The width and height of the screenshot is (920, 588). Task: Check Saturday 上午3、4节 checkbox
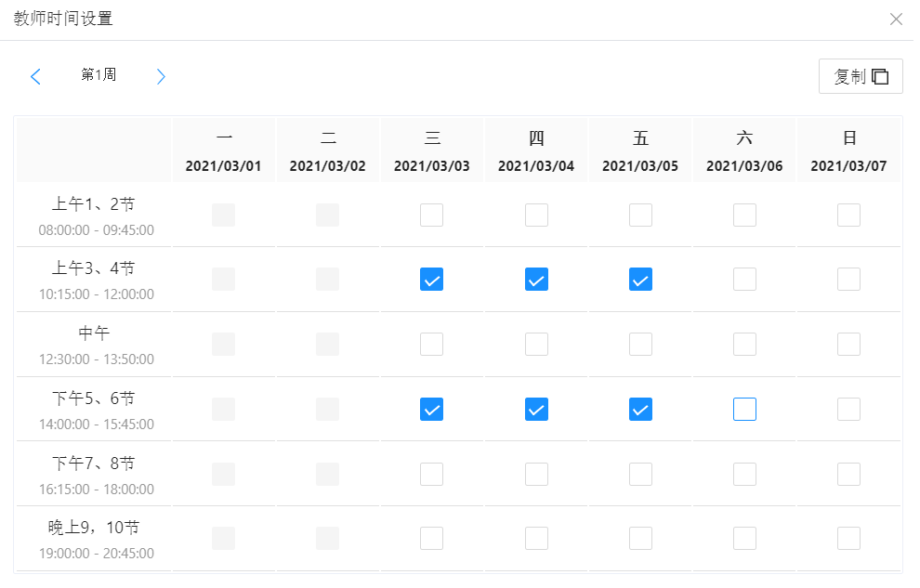[744, 280]
